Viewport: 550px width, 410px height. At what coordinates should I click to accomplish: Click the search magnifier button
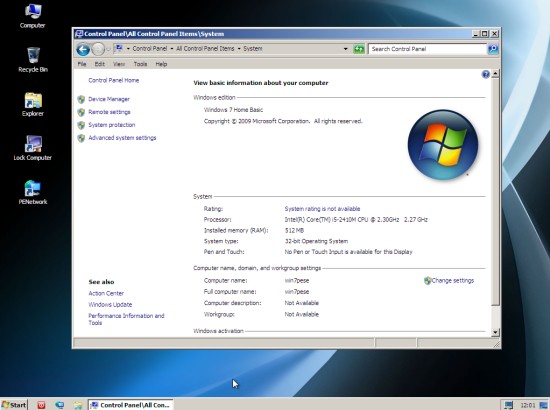pos(493,49)
